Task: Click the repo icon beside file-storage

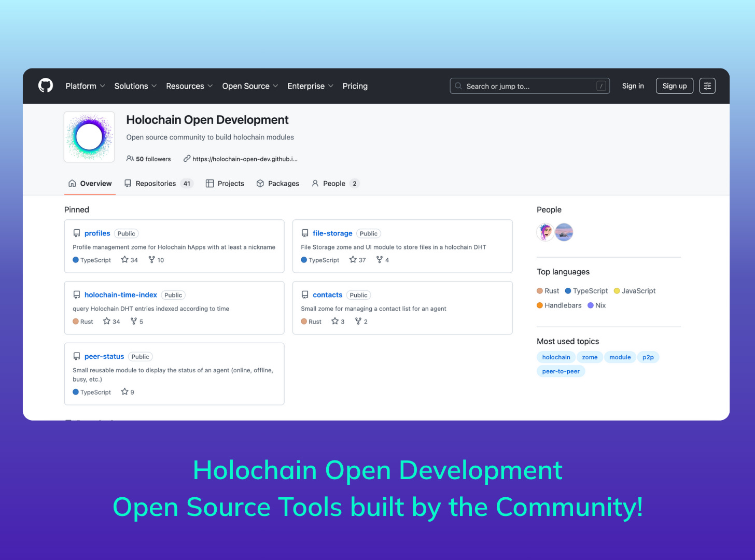Action: tap(305, 233)
